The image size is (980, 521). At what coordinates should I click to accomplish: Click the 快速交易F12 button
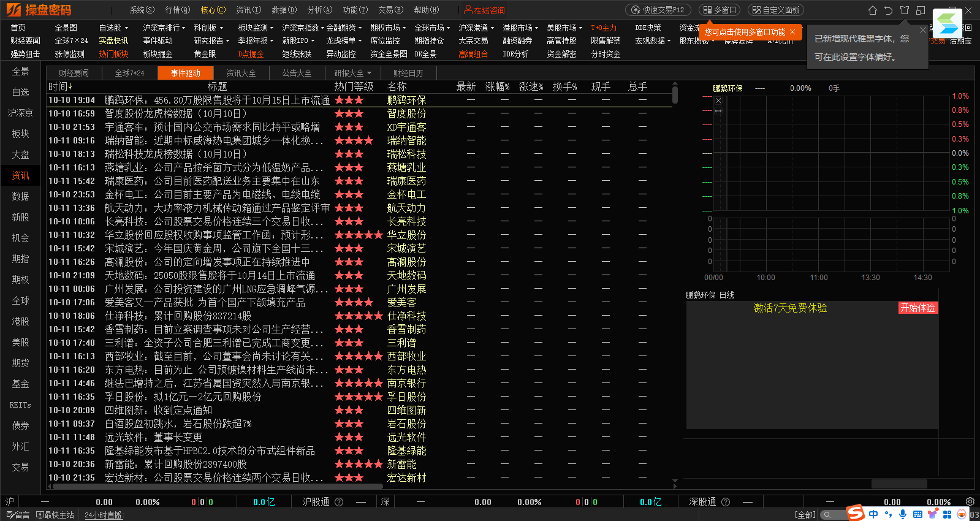[658, 10]
